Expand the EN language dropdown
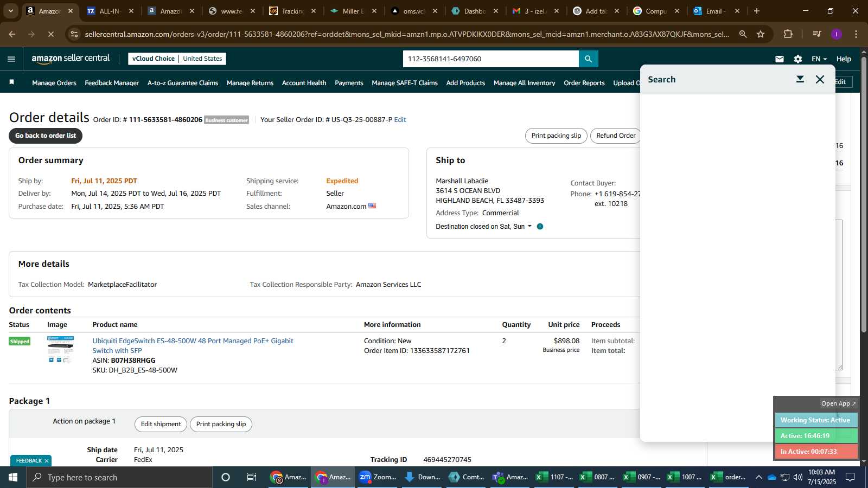 tap(819, 59)
